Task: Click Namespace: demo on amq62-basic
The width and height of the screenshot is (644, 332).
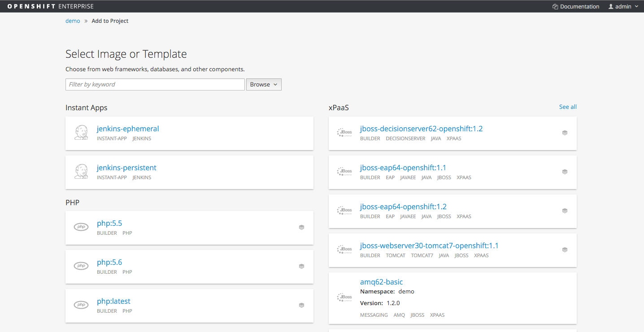Action: click(x=387, y=291)
